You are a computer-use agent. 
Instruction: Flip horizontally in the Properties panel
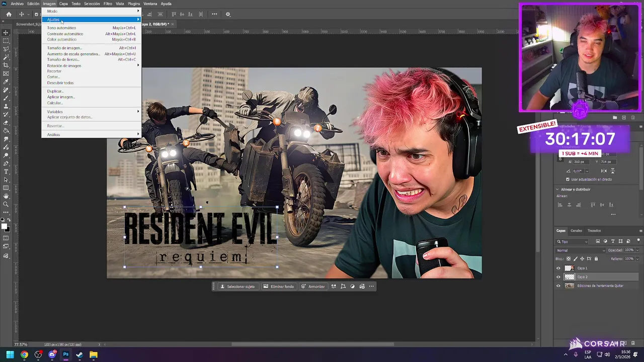(604, 171)
